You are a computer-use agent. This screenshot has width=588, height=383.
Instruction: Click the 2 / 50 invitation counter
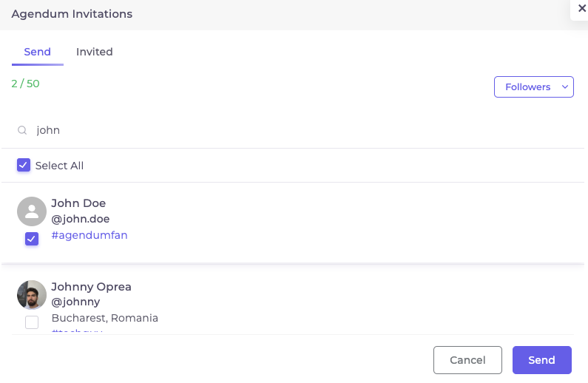[x=26, y=84]
